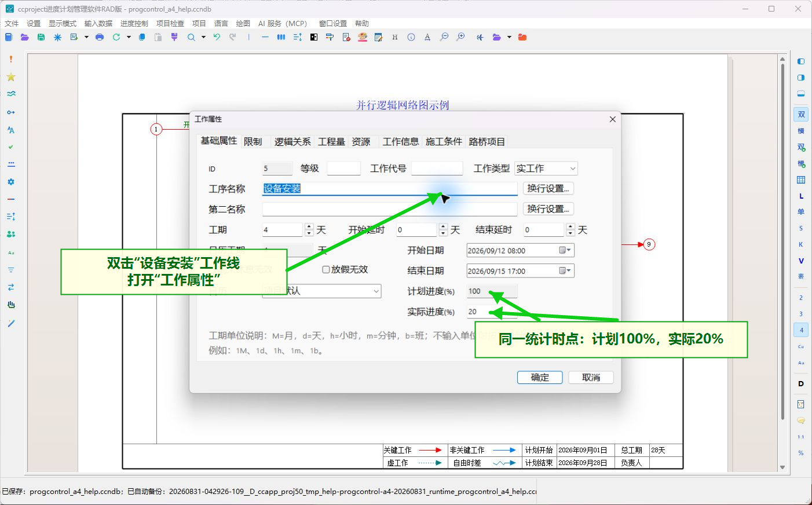Click the percent icon in right sidebar
Screen dimensions: 812x505
801,453
